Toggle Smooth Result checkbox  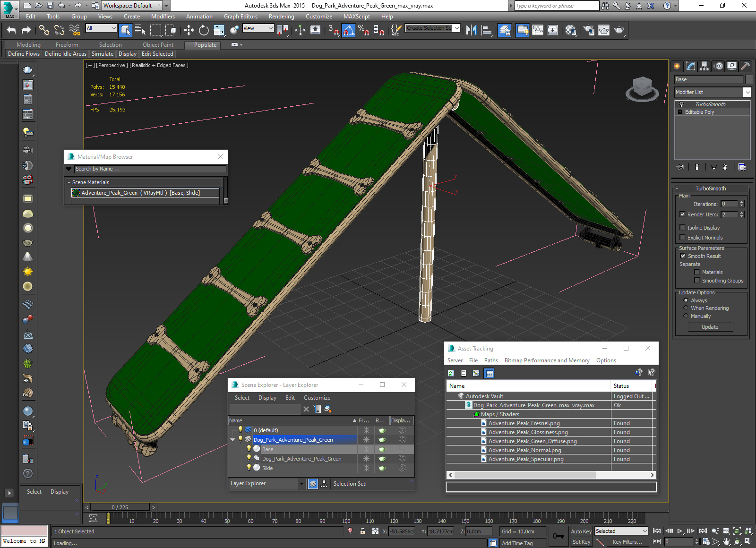pyautogui.click(x=683, y=256)
